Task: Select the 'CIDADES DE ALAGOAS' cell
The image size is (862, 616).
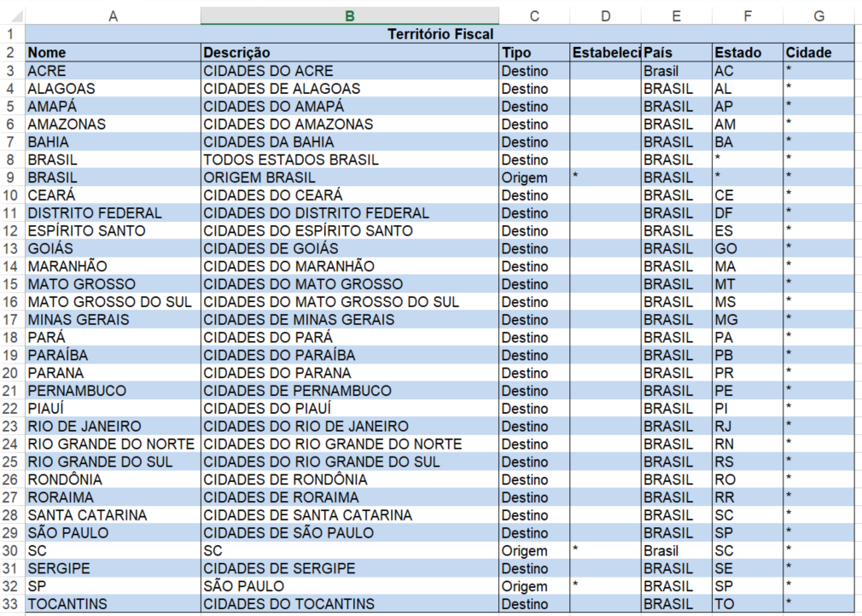Action: [x=350, y=89]
